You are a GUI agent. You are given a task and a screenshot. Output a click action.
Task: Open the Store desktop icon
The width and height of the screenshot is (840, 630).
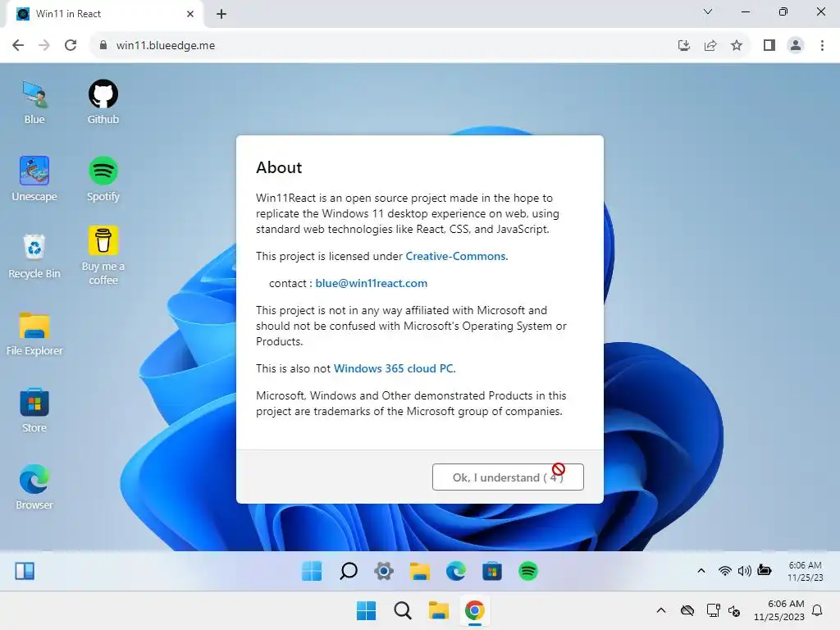point(34,410)
